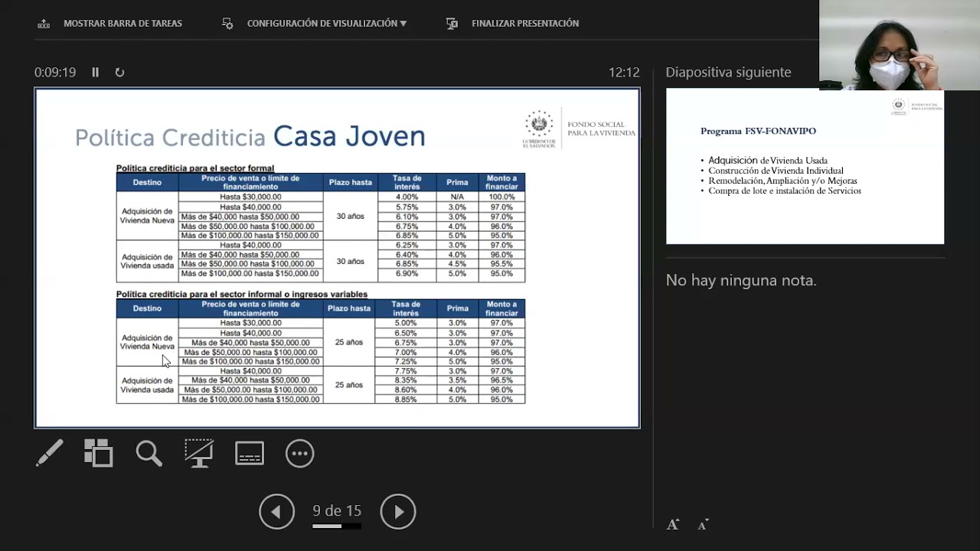The height and width of the screenshot is (551, 980).
Task: Click the slide counter 9 de 15
Action: [337, 510]
